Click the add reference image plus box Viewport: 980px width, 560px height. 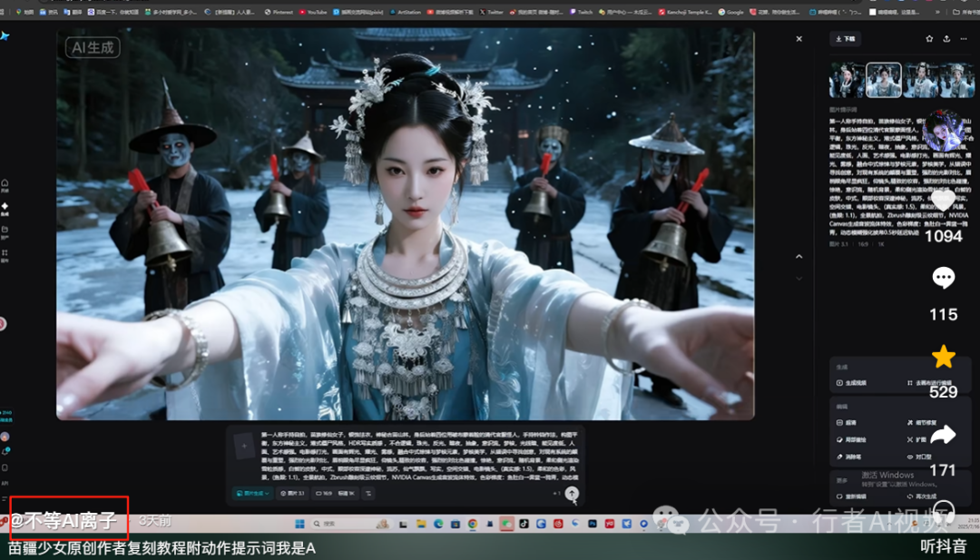[243, 445]
